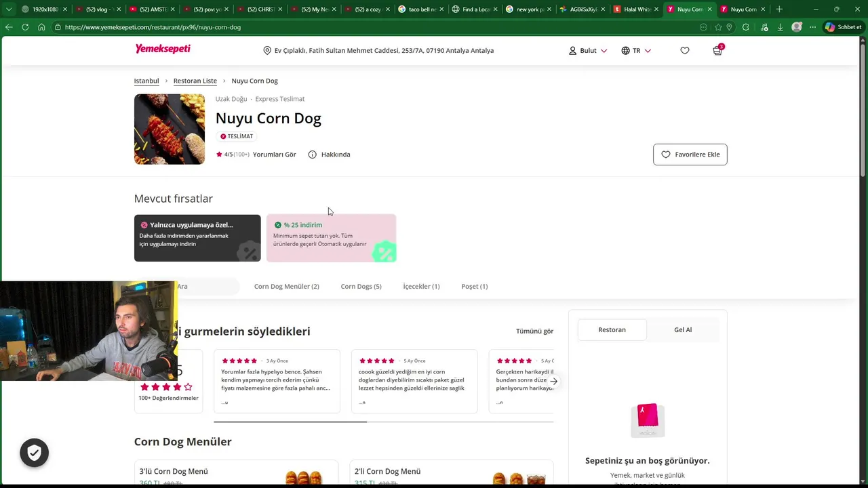Screen dimensions: 868x488
Task: Open Copilot Sohbet et button
Action: [844, 27]
